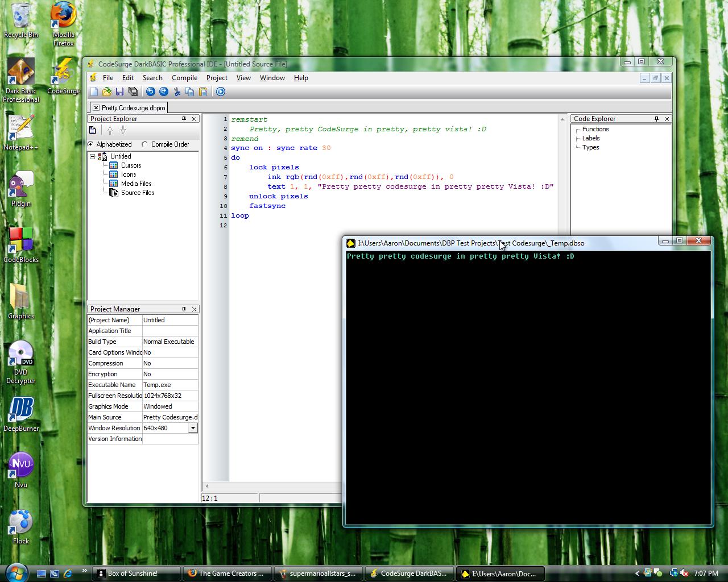Close the Project Manager panel

click(195, 309)
